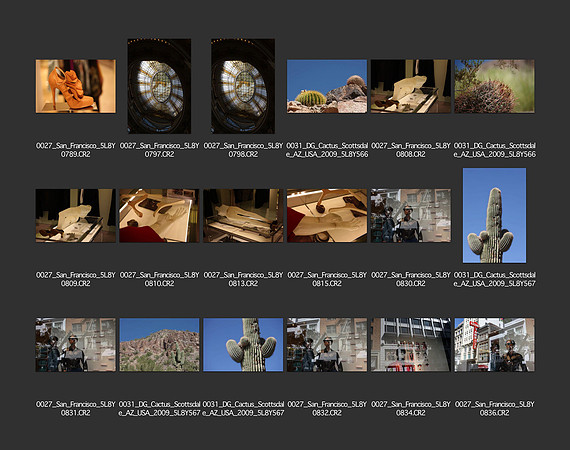Choose the thumbnail above the 0809.CR2 filename
The height and width of the screenshot is (450, 570).
pyautogui.click(x=76, y=216)
